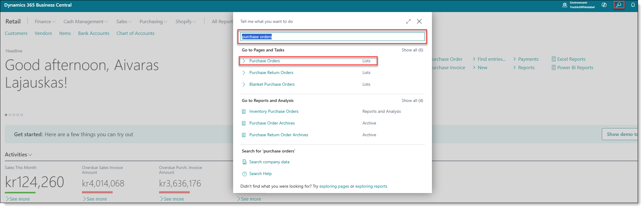Click chevron icon beside Purchase Return Orders
Viewport: 644px width, 209px height.
244,72
